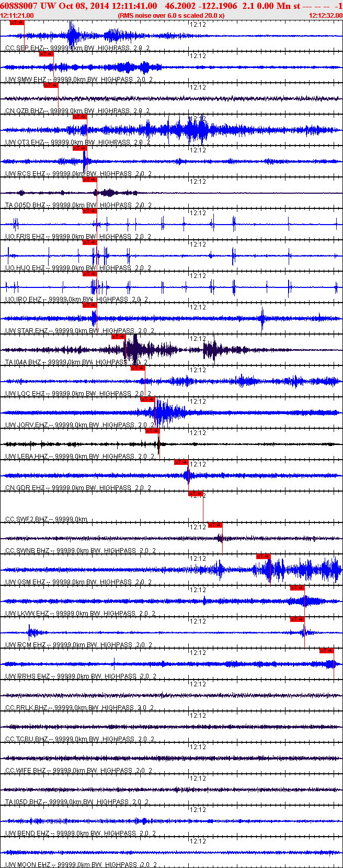343x868 pixels.
Task: Click the RMS noise scaling text
Action: coord(171,16)
